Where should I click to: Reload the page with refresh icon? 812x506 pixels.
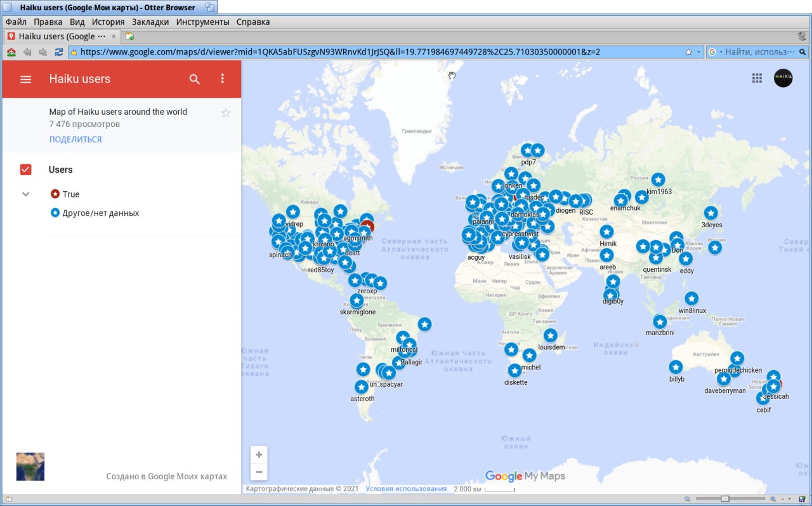pyautogui.click(x=58, y=52)
